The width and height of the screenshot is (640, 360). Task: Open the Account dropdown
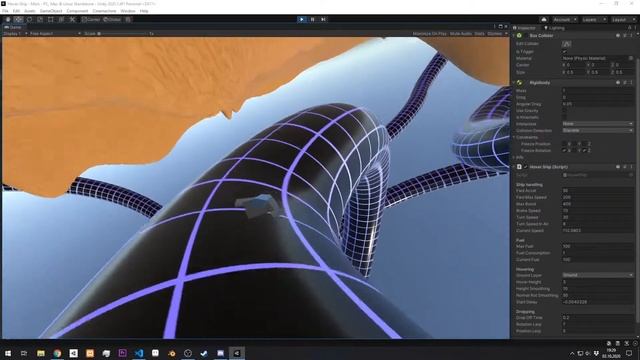(x=564, y=20)
